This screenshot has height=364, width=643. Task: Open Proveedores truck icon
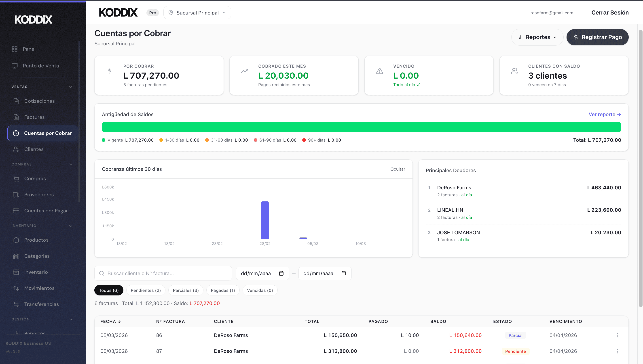point(16,195)
